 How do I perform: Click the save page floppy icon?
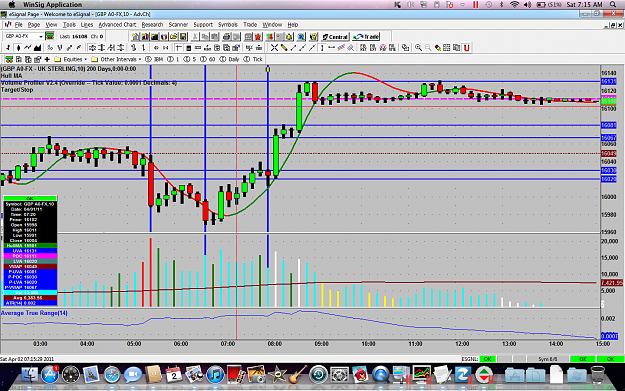point(183,37)
